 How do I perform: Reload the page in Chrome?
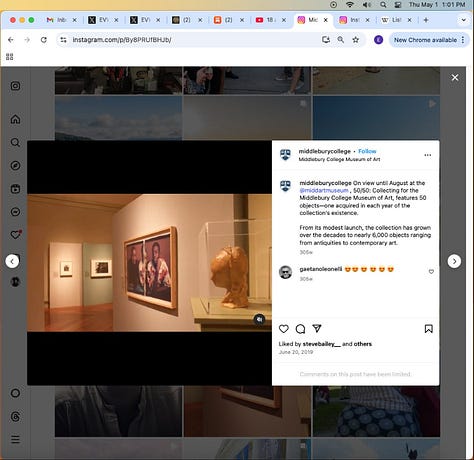point(44,40)
